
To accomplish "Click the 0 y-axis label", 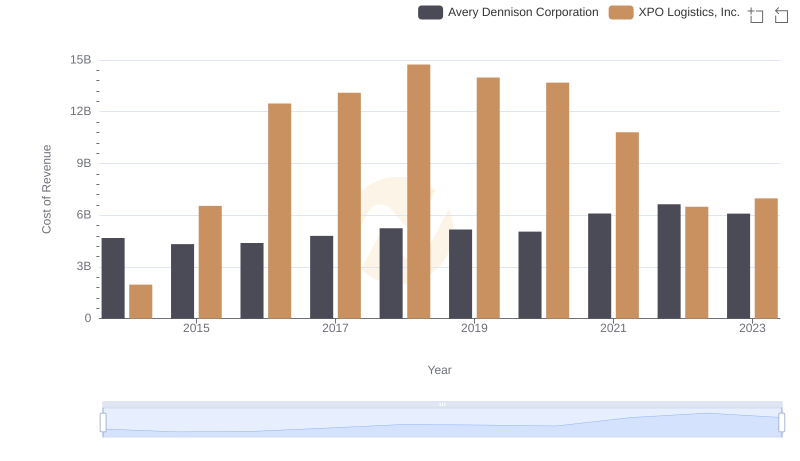I will pyautogui.click(x=88, y=318).
